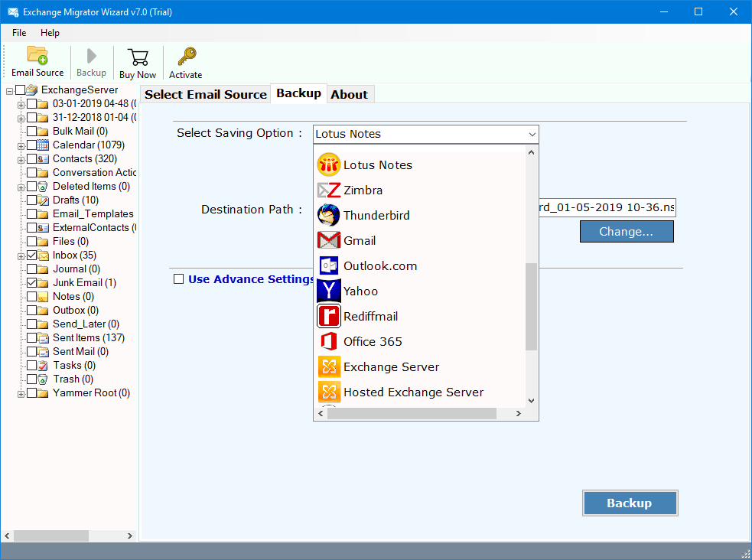Click the Backup play toolbar icon

[91, 56]
